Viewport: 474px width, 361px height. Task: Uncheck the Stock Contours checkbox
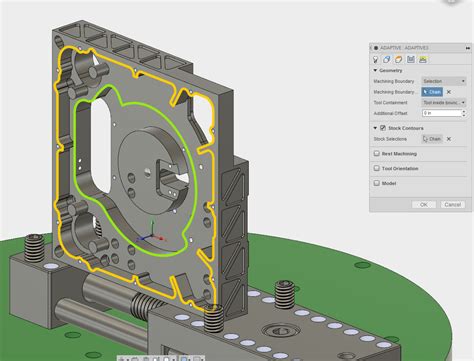click(383, 128)
